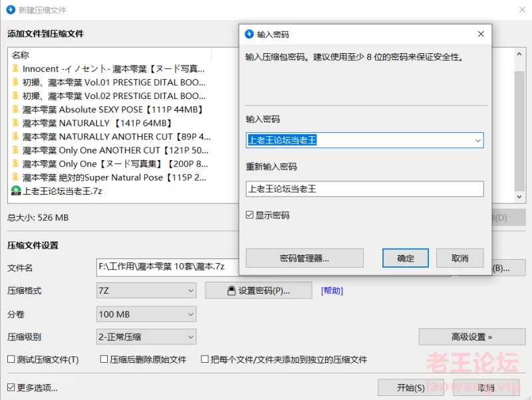The height and width of the screenshot is (400, 532).
Task: Select the 上老王论坛当老王.7z file row
Action: [57, 191]
